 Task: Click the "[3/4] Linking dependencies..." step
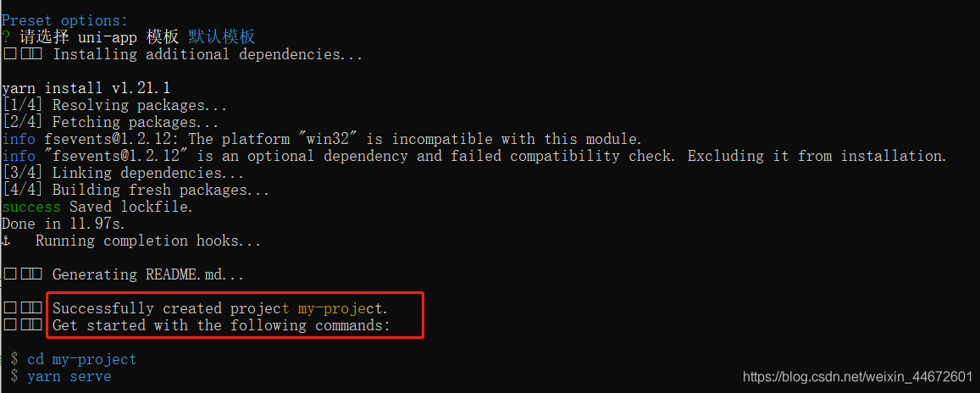click(123, 173)
